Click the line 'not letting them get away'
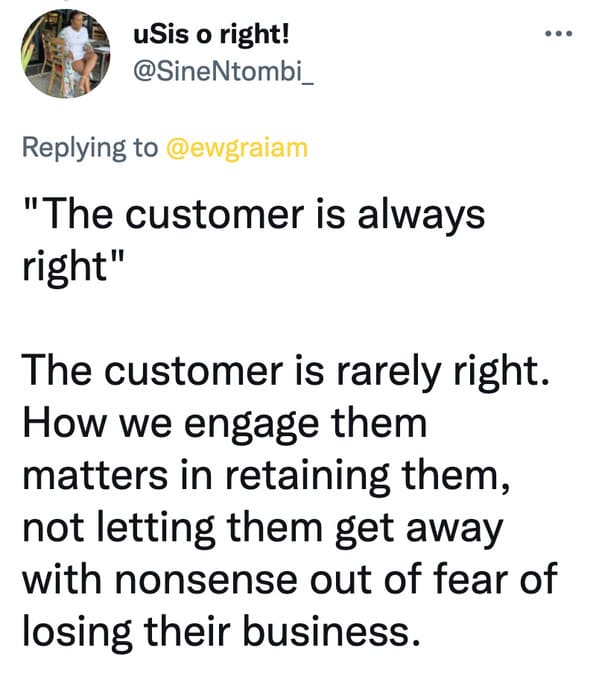The height and width of the screenshot is (674, 599). (263, 528)
